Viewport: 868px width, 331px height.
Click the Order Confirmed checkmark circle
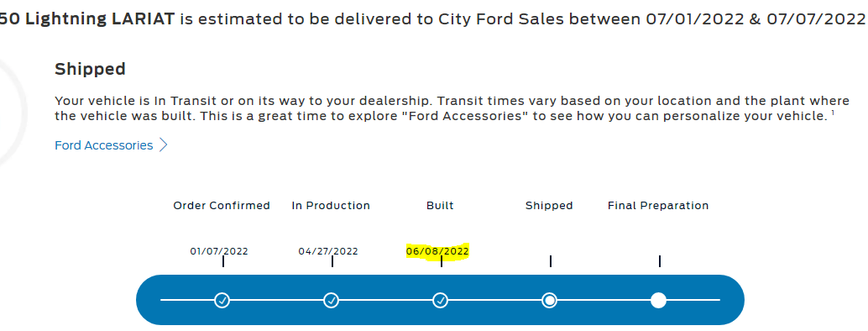(222, 301)
